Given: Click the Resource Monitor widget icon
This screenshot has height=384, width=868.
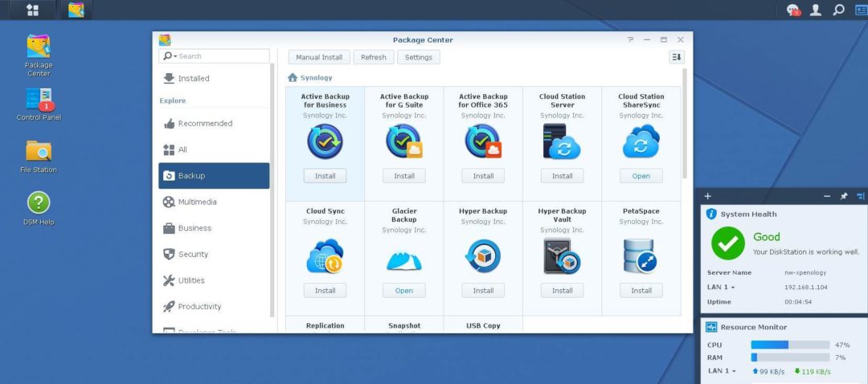Looking at the screenshot, I should [x=711, y=327].
